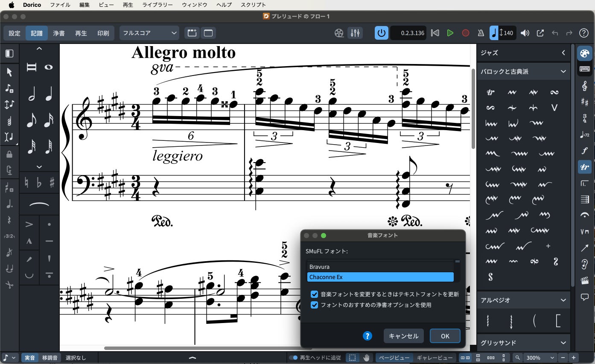Viewport: 595px width, 364px height.
Task: Apply the marcato articulation
Action: coord(29,241)
